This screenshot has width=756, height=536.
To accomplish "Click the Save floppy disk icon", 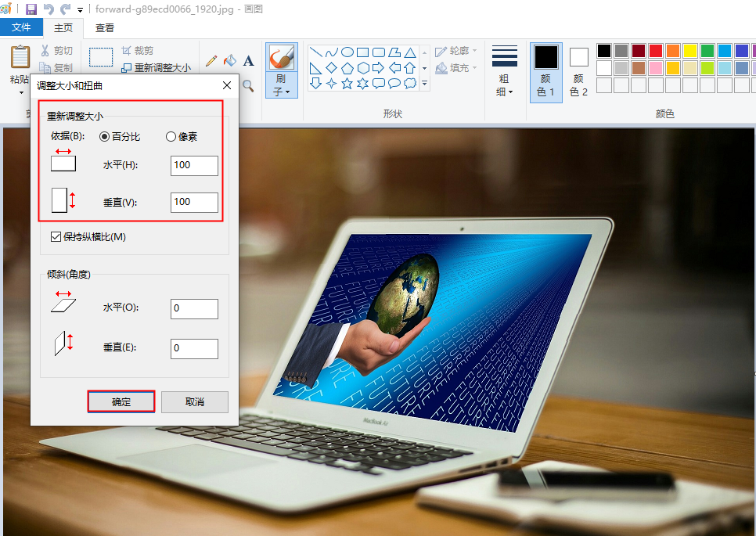I will pyautogui.click(x=31, y=9).
